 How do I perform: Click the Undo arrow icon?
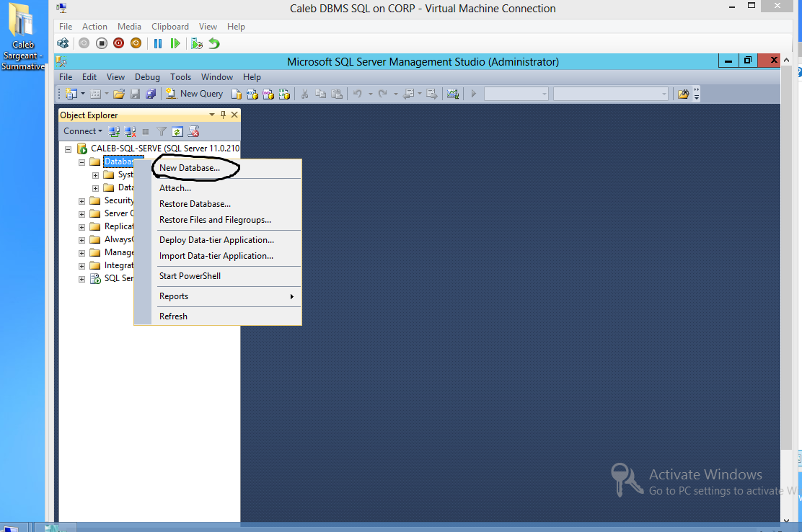pyautogui.click(x=358, y=94)
